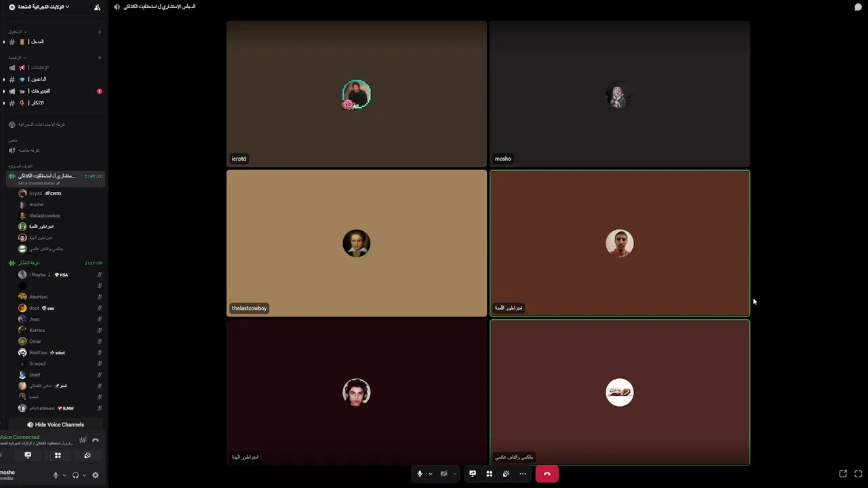Share your screen from the call bar
868x488 pixels.
pyautogui.click(x=473, y=474)
